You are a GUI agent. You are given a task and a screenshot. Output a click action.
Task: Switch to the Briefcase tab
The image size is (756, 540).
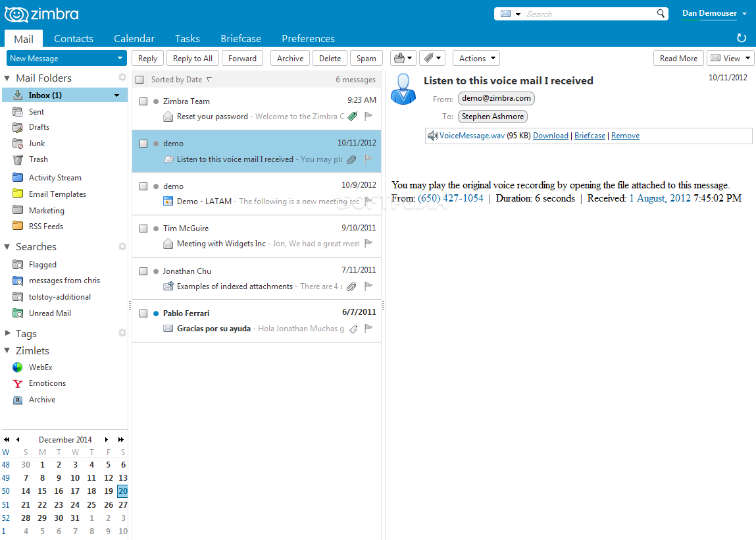click(241, 39)
